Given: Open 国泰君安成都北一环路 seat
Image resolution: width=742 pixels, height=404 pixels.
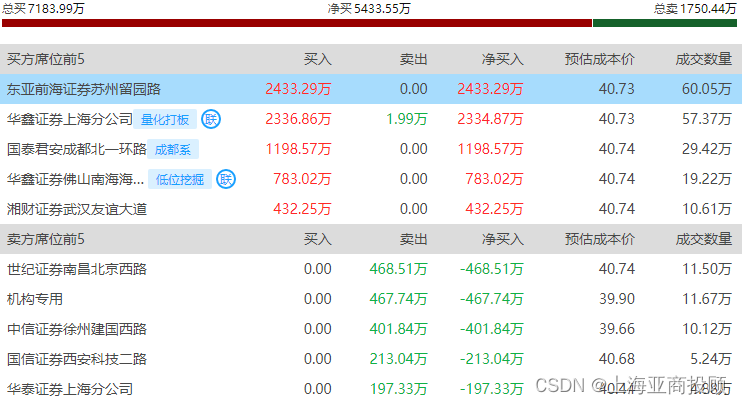Looking at the screenshot, I should 77,149.
